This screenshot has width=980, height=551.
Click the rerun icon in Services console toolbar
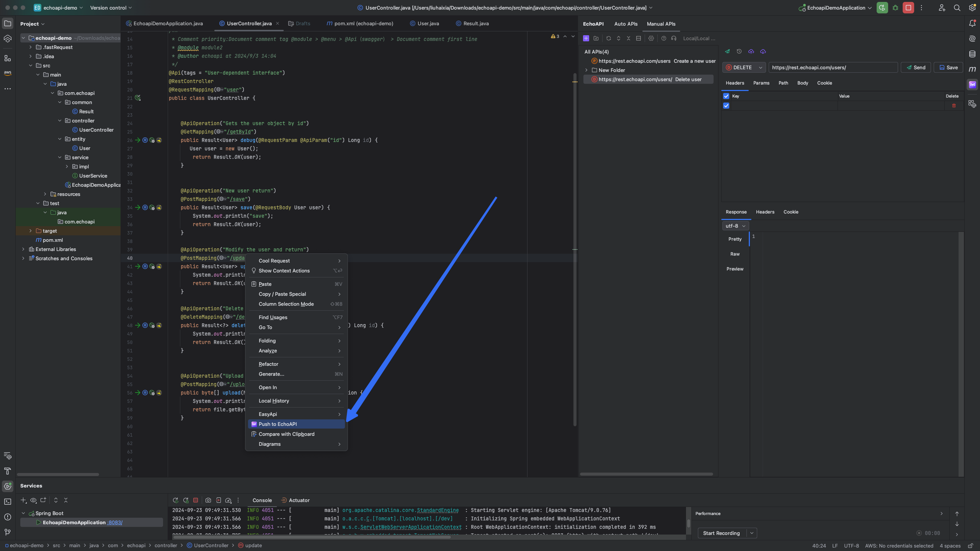point(175,500)
